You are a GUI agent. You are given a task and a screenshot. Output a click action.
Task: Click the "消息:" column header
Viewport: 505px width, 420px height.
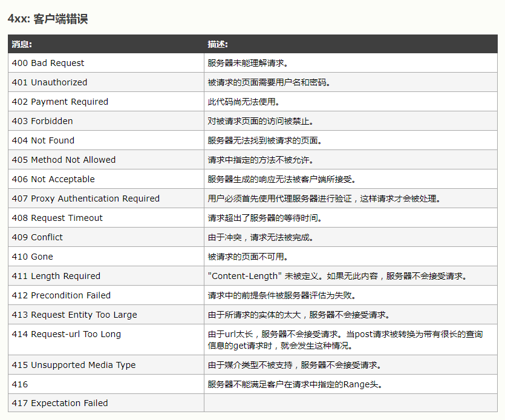coord(106,44)
